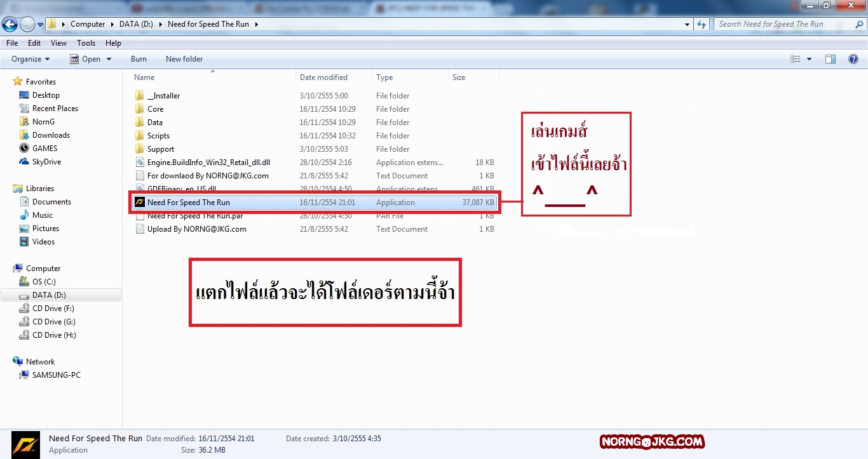Click the DATA (D:) breadcrumb in address bar
Viewport: 868px width, 459px height.
click(x=137, y=24)
